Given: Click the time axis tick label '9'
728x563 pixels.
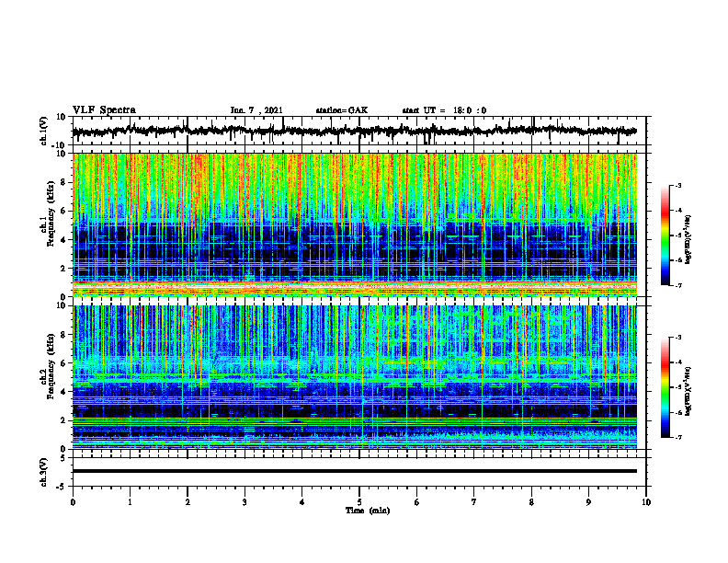Looking at the screenshot, I should pos(588,502).
